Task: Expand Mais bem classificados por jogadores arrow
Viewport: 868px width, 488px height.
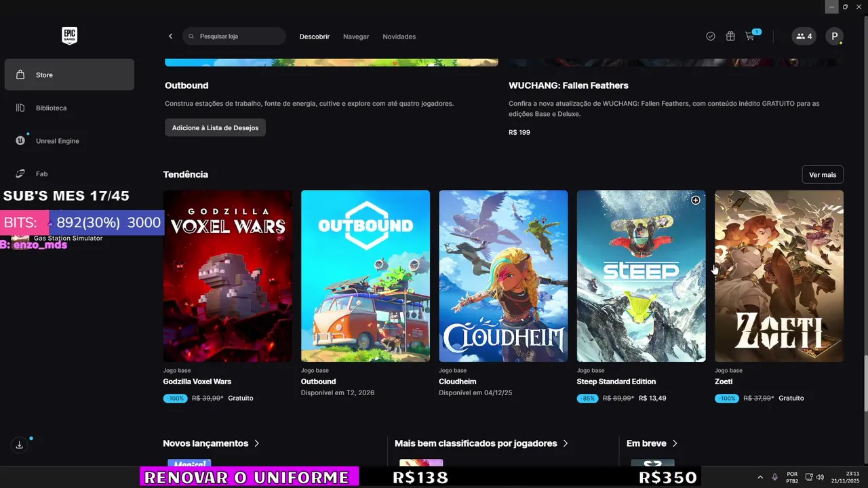Action: tap(566, 443)
